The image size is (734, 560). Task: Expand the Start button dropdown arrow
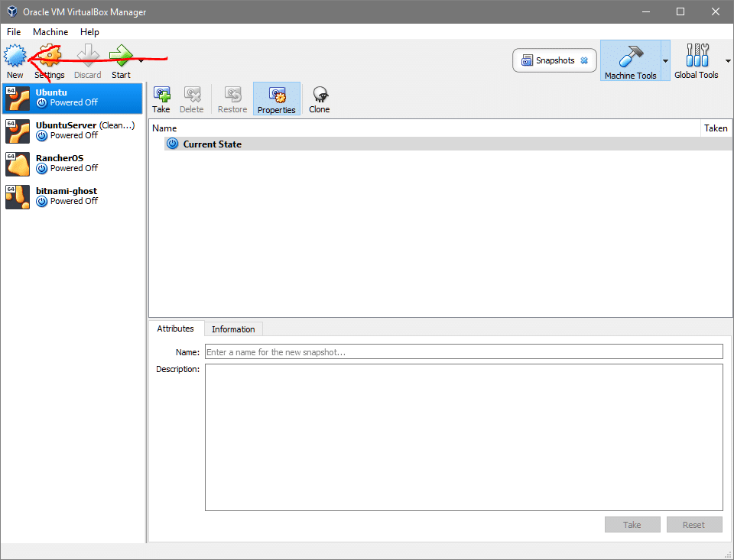(140, 60)
